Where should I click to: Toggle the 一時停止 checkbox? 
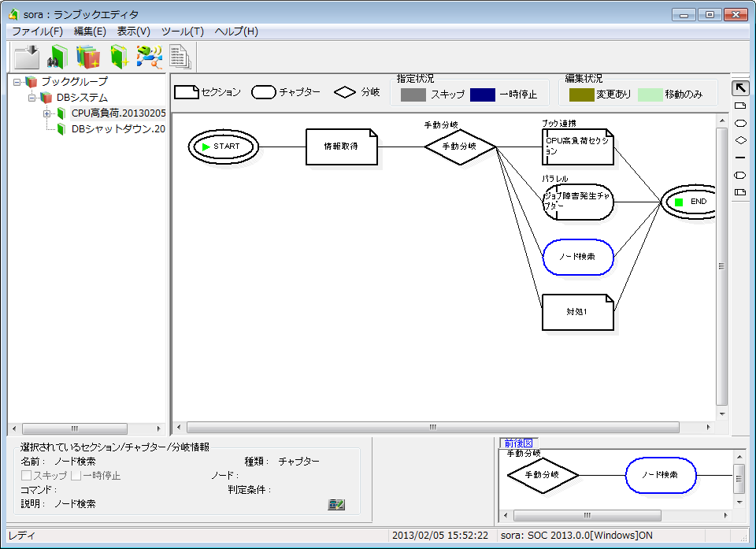tap(76, 475)
